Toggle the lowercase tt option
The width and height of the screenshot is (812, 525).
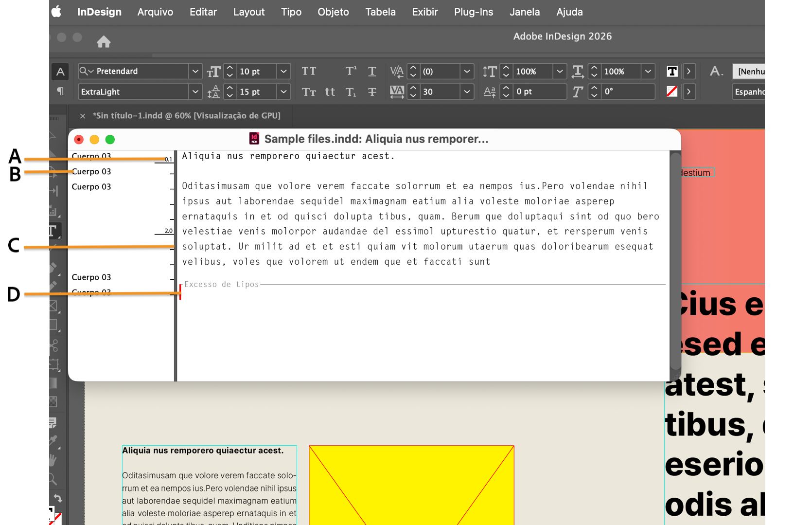(330, 91)
